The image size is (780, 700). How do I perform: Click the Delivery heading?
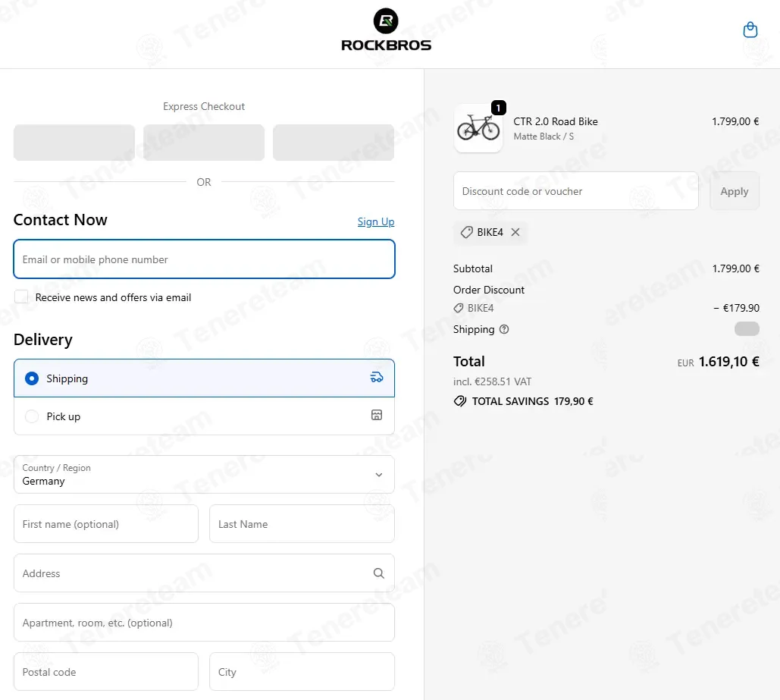42,340
